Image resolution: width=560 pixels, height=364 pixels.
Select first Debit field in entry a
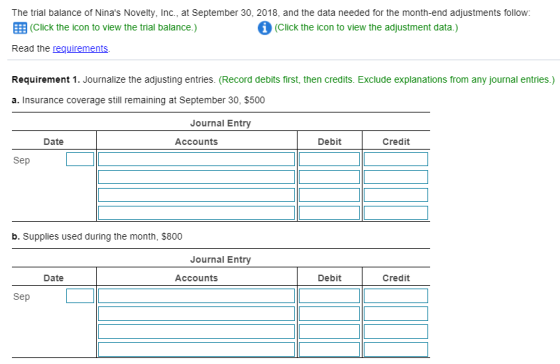point(329,159)
